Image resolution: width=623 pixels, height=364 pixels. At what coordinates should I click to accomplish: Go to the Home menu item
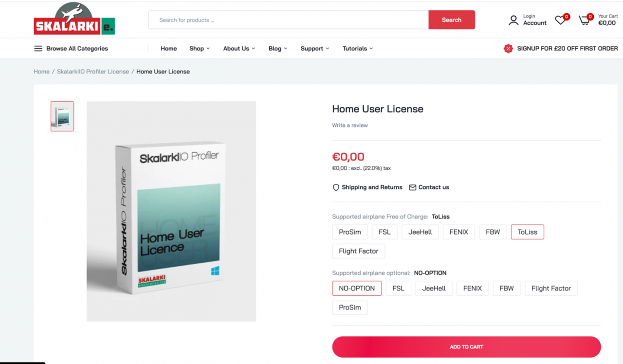pos(169,49)
